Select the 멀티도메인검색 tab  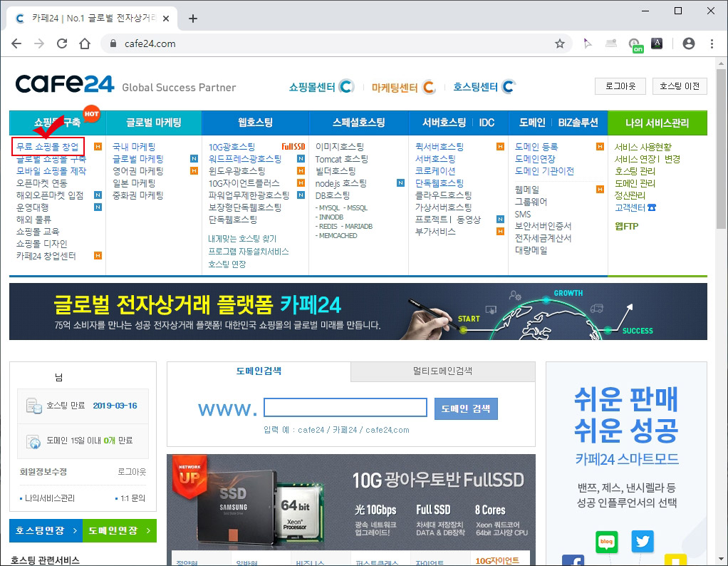(x=442, y=371)
